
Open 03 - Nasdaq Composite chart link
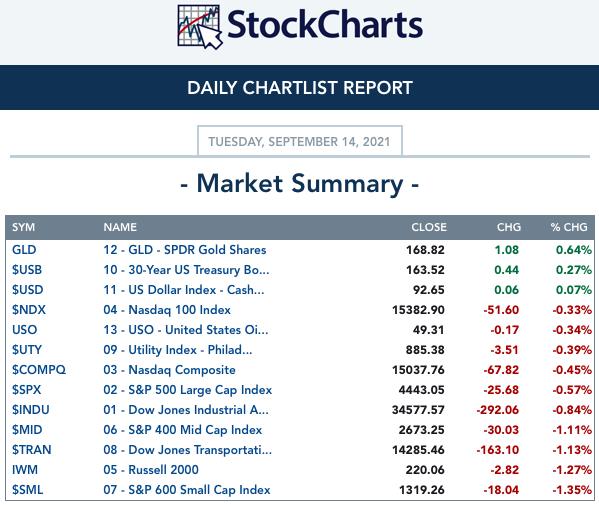[x=169, y=370]
